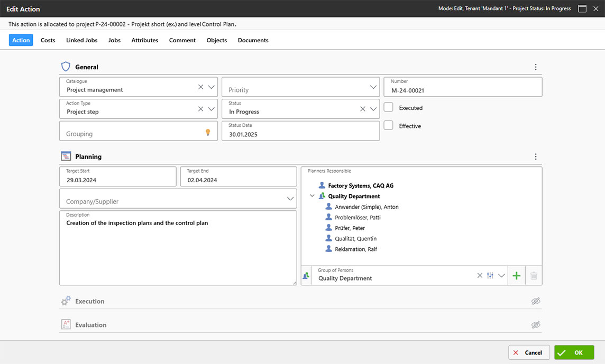Enable the Executed checkbox
The width and height of the screenshot is (605, 364).
coord(389,107)
